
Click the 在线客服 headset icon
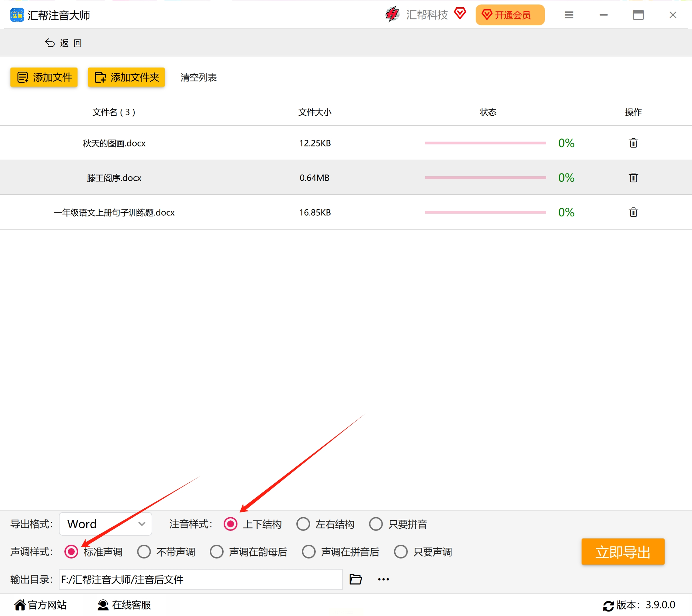pyautogui.click(x=103, y=605)
